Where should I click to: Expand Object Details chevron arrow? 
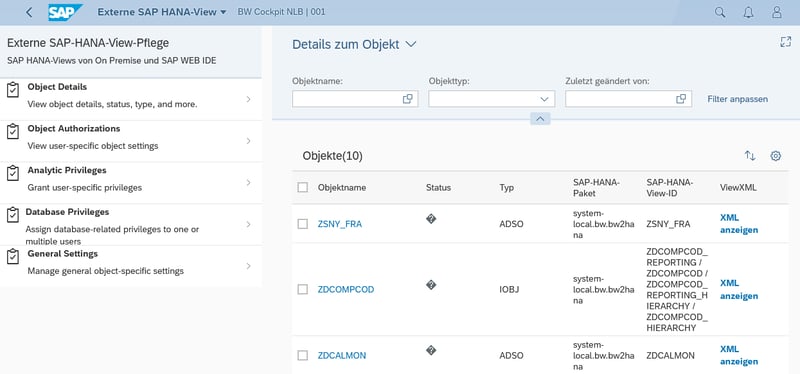[248, 99]
